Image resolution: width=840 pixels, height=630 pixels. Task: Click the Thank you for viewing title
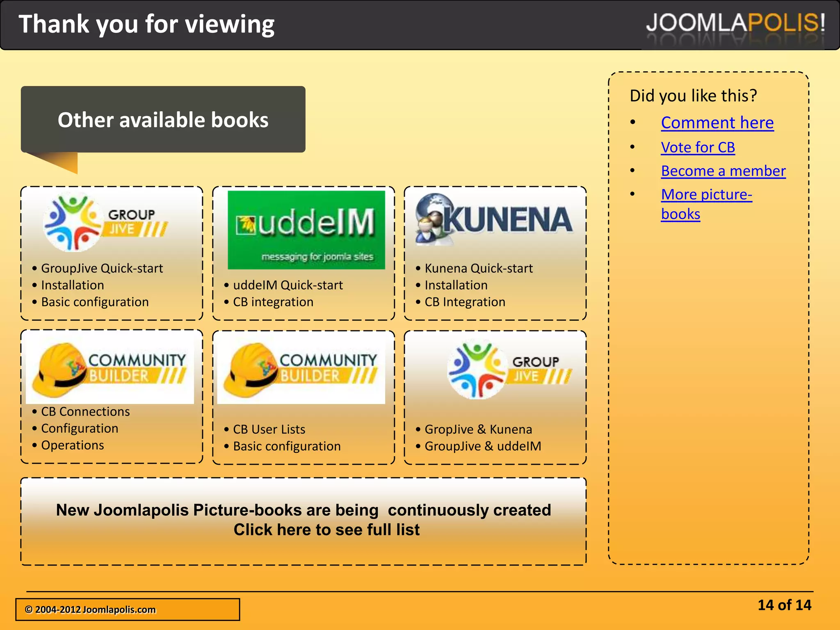tap(146, 24)
